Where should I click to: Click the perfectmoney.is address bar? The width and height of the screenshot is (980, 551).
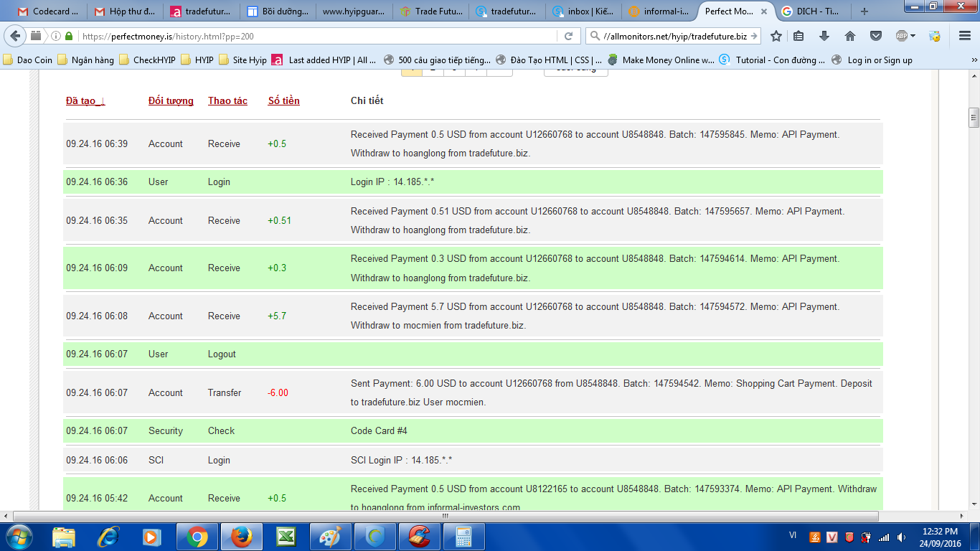point(316,36)
